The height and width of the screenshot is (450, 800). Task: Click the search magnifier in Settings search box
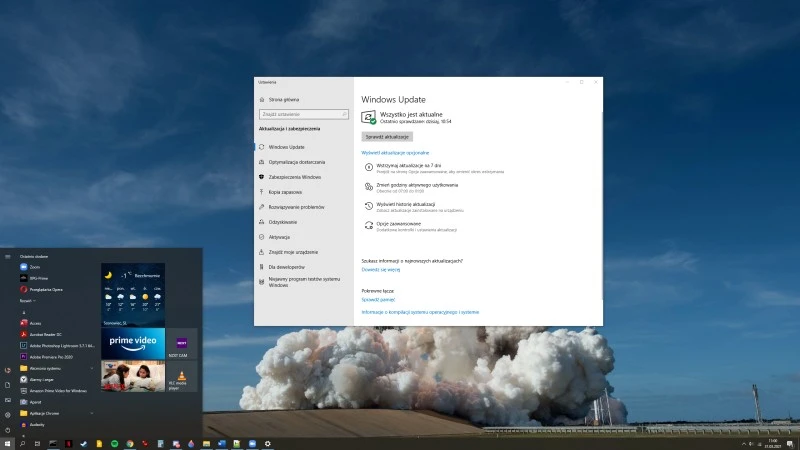tap(344, 114)
